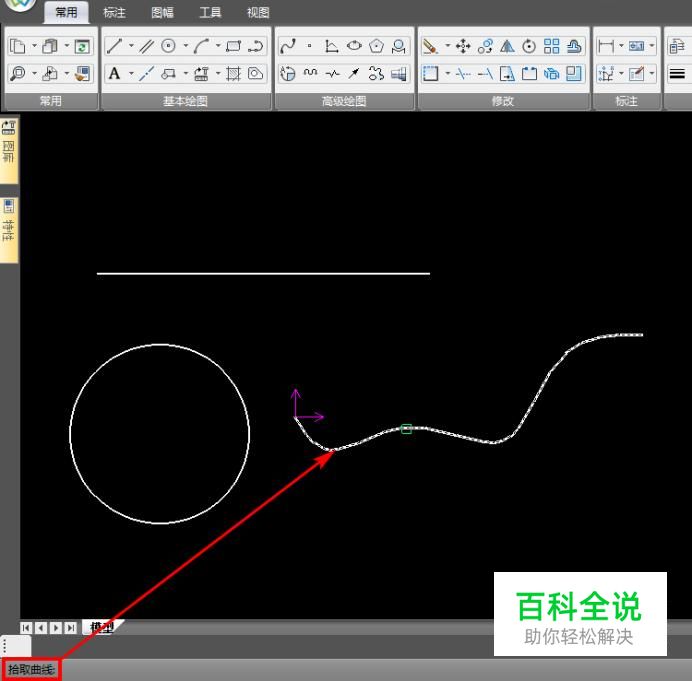The image size is (692, 681).
Task: Select the Trim tool with dashed square
Action: pos(430,73)
